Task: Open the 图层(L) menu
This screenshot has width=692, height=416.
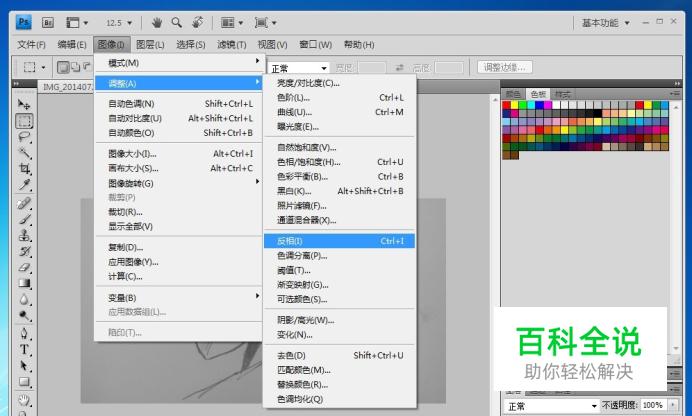Action: pyautogui.click(x=150, y=45)
